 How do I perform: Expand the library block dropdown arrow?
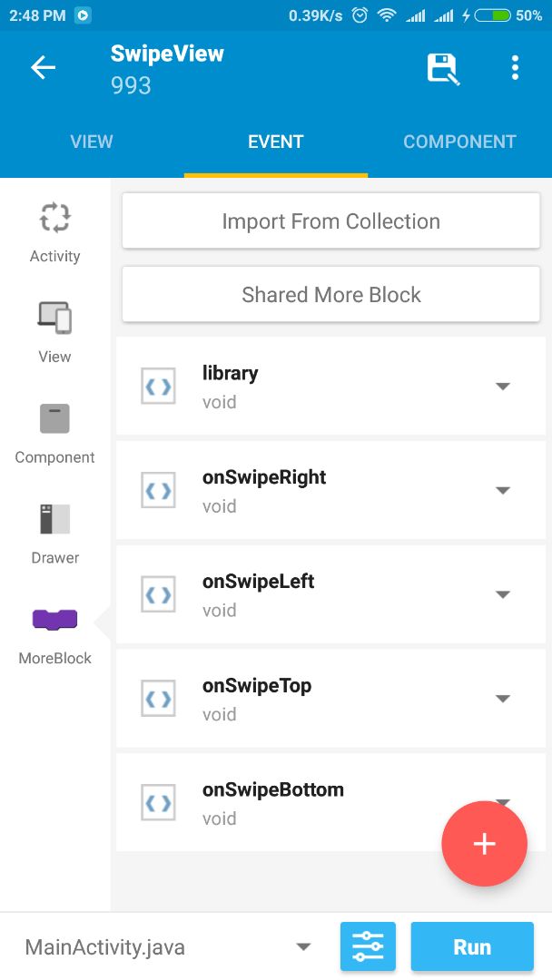tap(503, 387)
